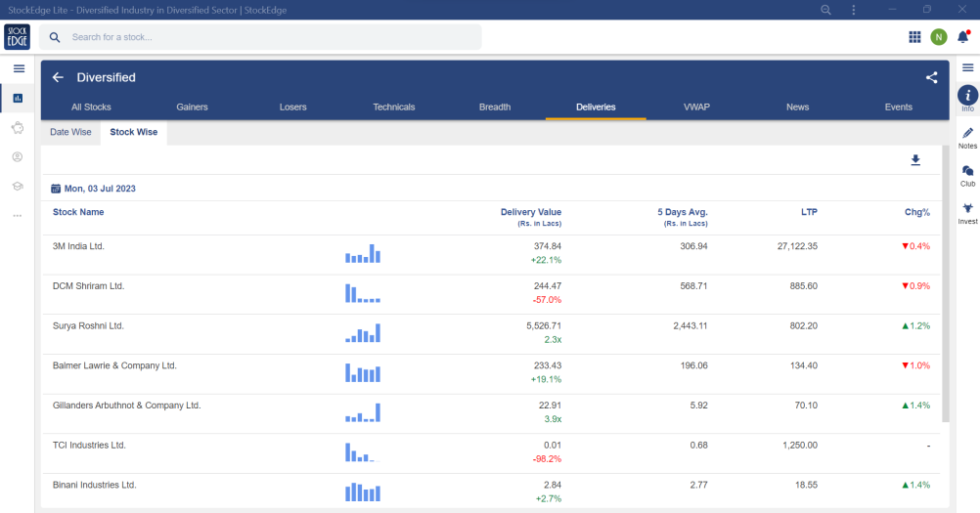Click the back arrow beside Diversified
Screen dimensions: 980x513
click(x=58, y=77)
